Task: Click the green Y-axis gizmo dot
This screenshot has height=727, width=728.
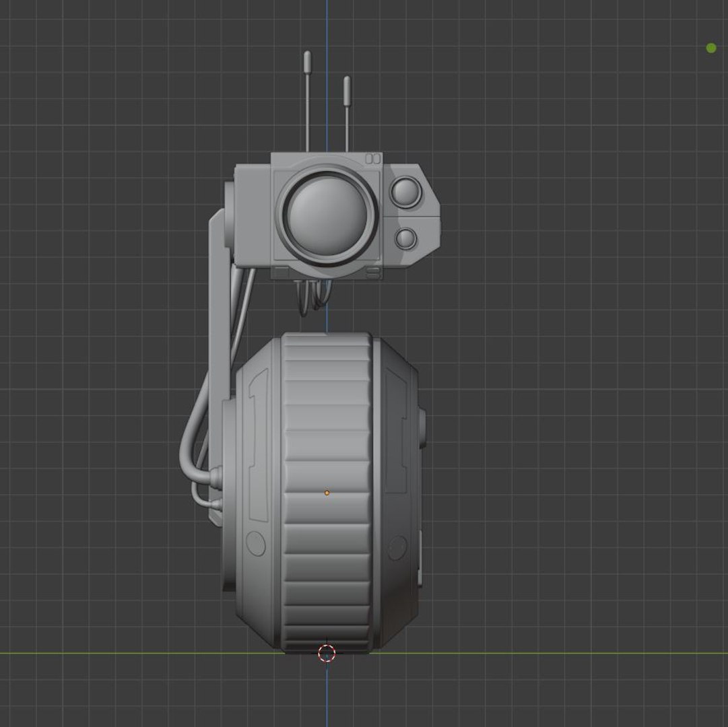Action: pyautogui.click(x=710, y=48)
